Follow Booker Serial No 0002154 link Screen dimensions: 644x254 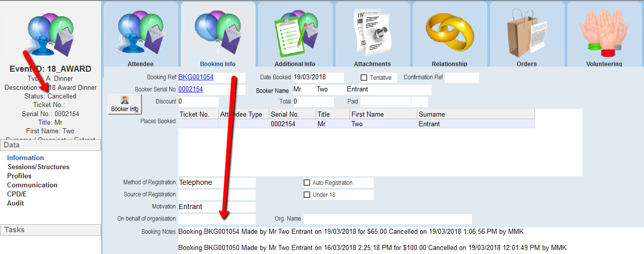(190, 89)
